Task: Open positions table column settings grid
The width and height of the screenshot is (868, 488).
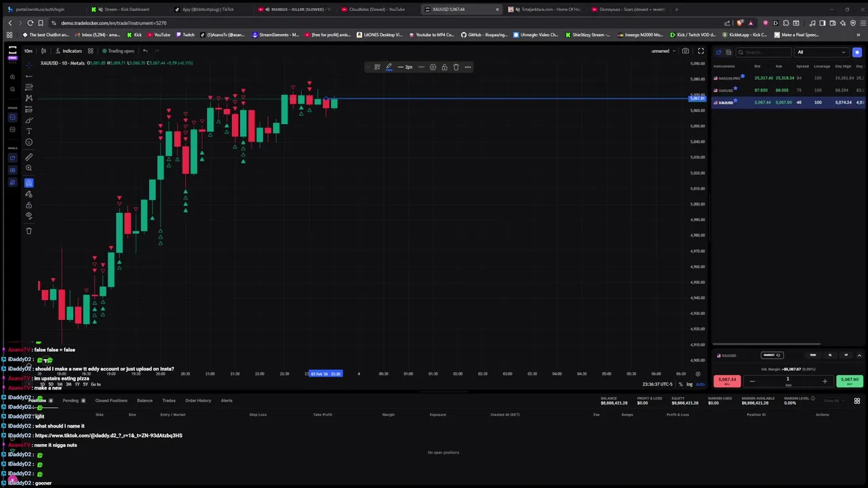Action: [x=856, y=401]
